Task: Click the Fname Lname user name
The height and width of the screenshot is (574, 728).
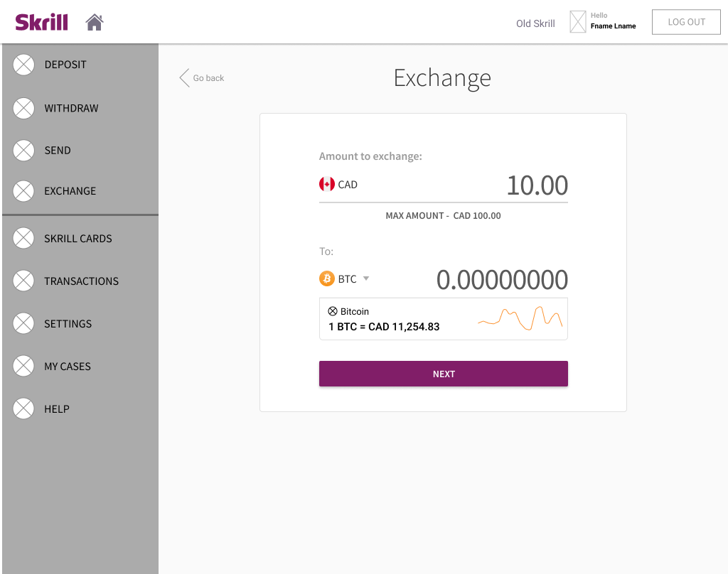Action: 613,26
